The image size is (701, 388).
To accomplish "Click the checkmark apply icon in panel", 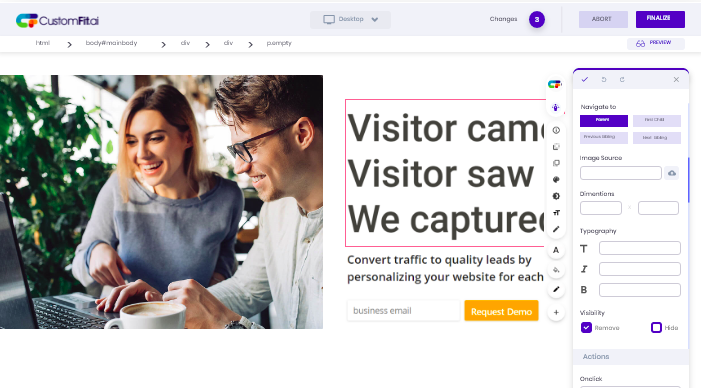I will pos(584,79).
